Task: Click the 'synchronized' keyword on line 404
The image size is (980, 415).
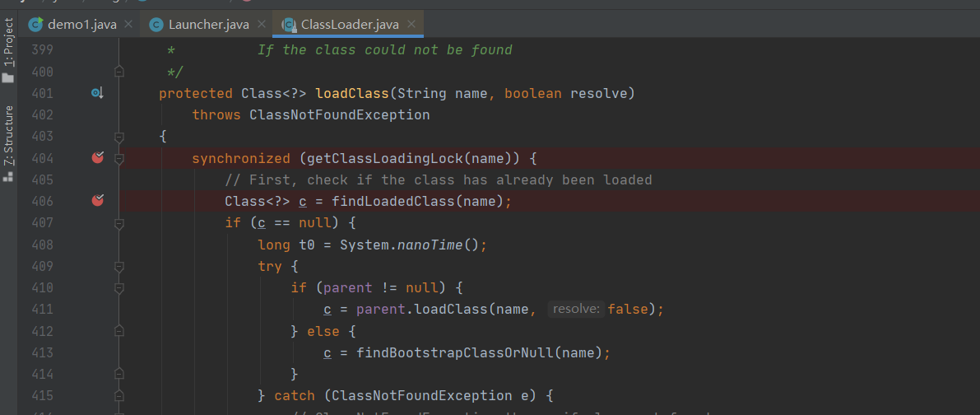Action: pos(241,159)
